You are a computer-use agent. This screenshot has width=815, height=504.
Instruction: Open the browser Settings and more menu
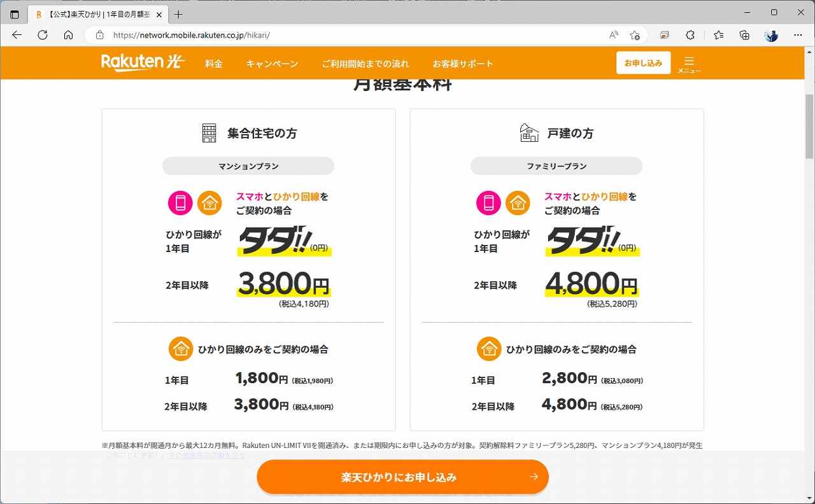pos(797,35)
